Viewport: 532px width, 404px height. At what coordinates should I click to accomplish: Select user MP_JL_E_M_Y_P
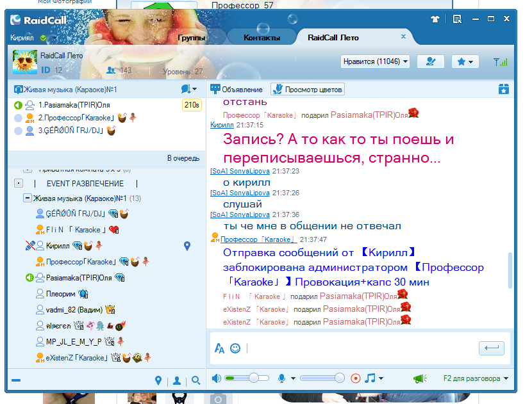click(x=74, y=342)
